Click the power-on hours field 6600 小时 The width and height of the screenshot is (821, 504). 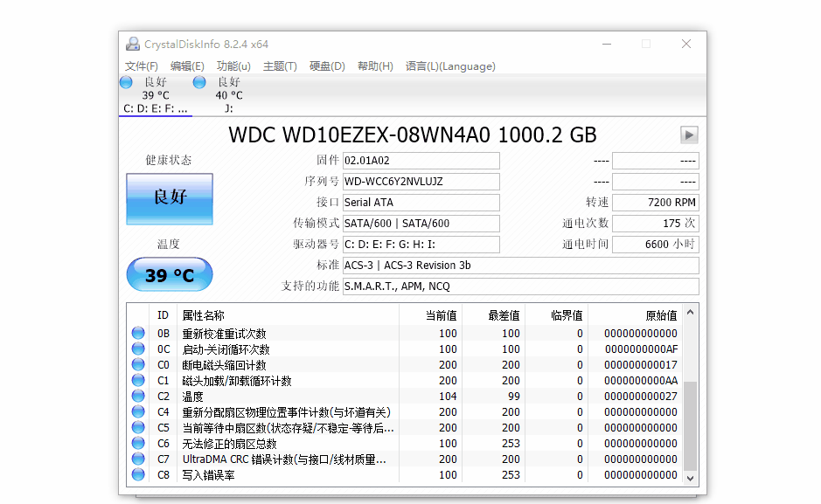click(x=656, y=245)
